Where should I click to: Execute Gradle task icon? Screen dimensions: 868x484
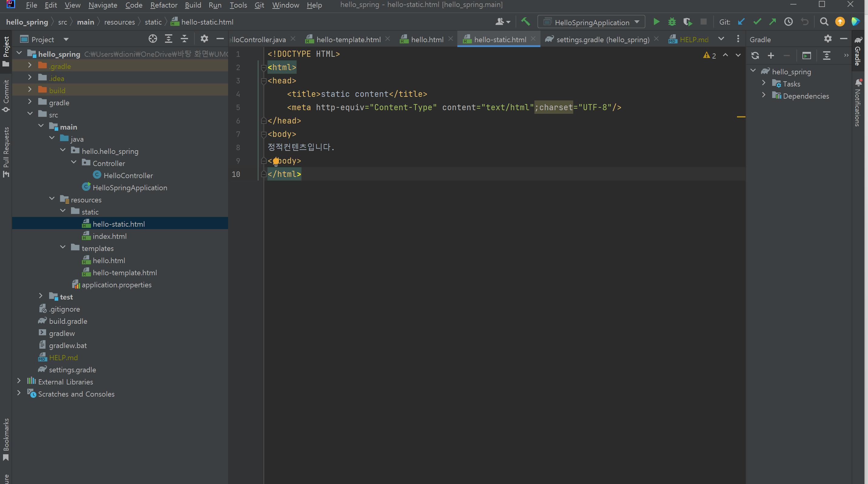tap(806, 56)
